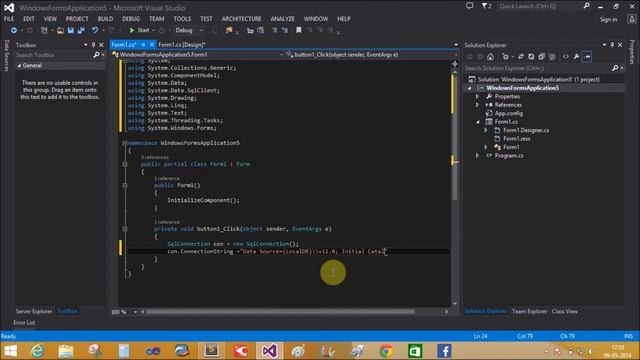Open the feedback chat bubble icon
Image resolution: width=640 pixels, height=360 pixels.
tap(469, 6)
